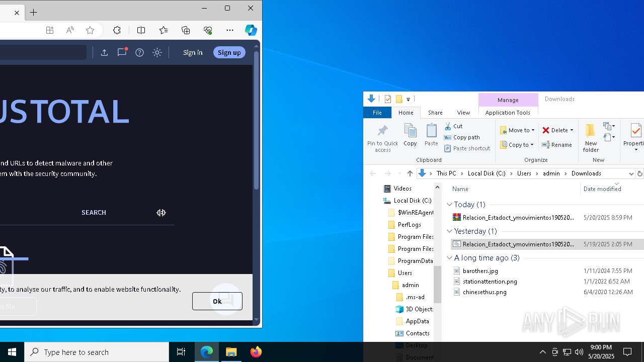
Task: Open Copilot icon in Edge toolbar
Action: coord(251,30)
